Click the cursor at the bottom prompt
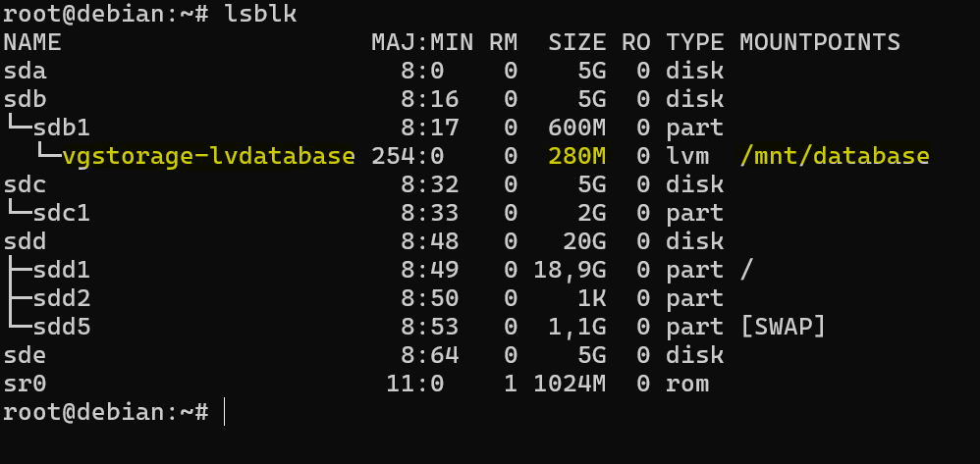 pos(225,412)
